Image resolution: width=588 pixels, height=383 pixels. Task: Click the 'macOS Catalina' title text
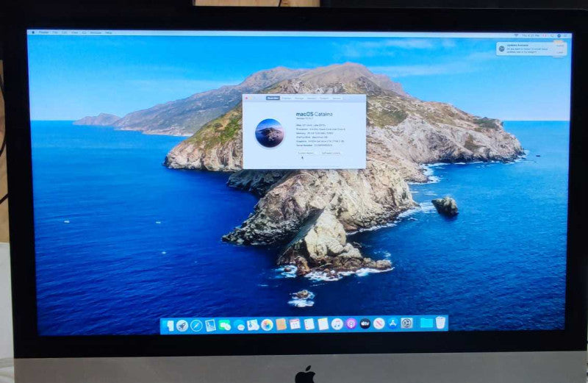(315, 114)
